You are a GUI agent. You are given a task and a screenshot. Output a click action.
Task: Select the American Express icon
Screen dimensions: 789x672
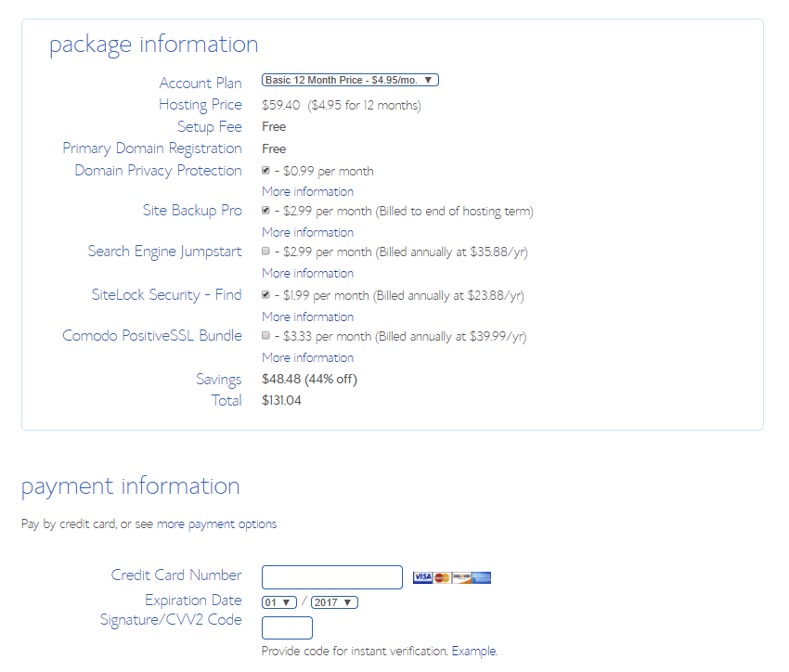481,577
